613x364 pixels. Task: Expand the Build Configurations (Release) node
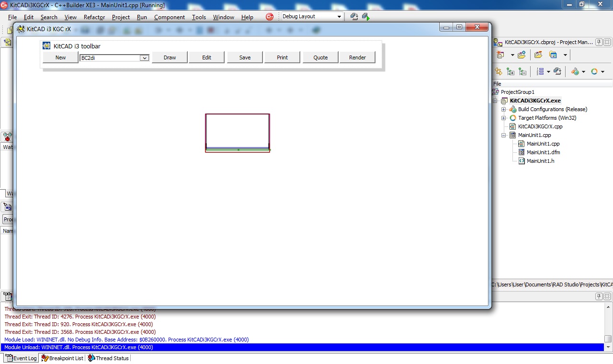[x=503, y=110]
